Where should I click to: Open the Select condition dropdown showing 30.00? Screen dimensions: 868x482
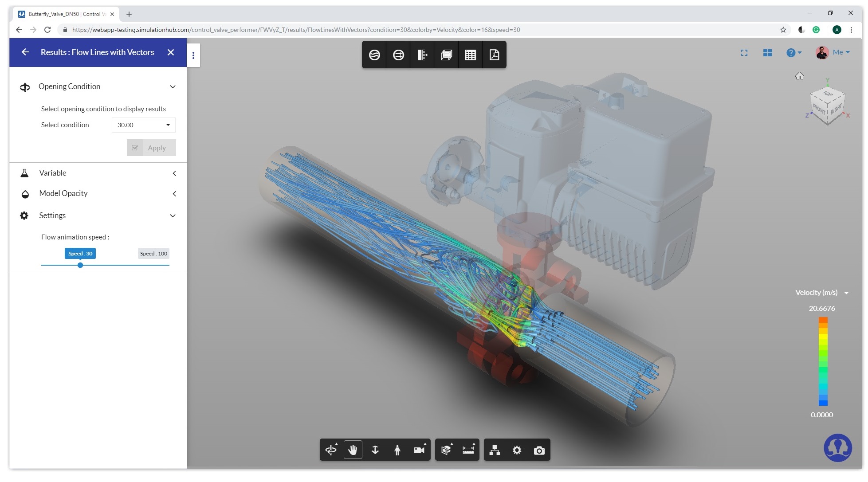tap(143, 125)
